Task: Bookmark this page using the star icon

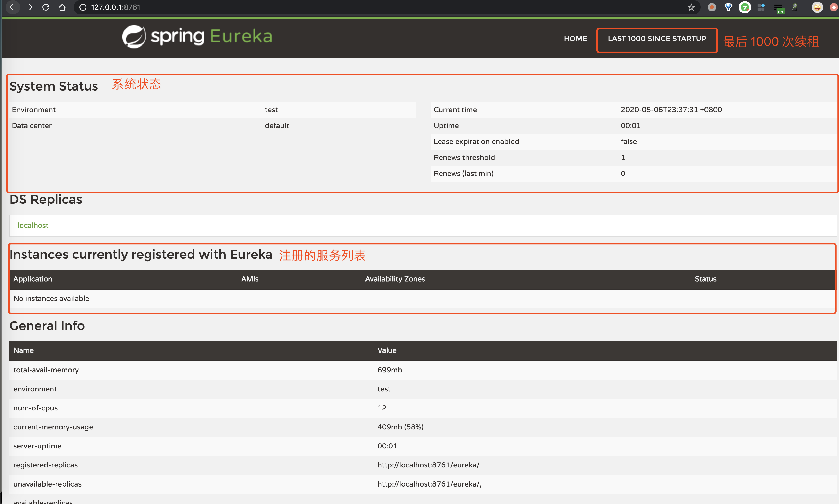Action: point(691,7)
